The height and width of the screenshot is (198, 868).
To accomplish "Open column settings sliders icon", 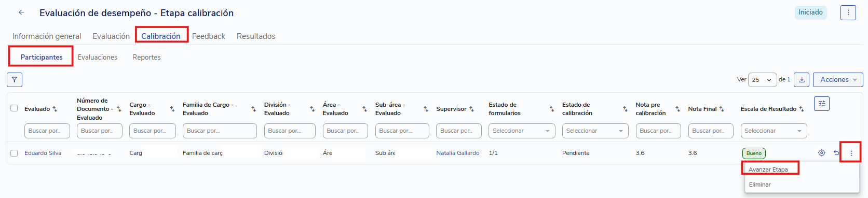I will pyautogui.click(x=821, y=104).
